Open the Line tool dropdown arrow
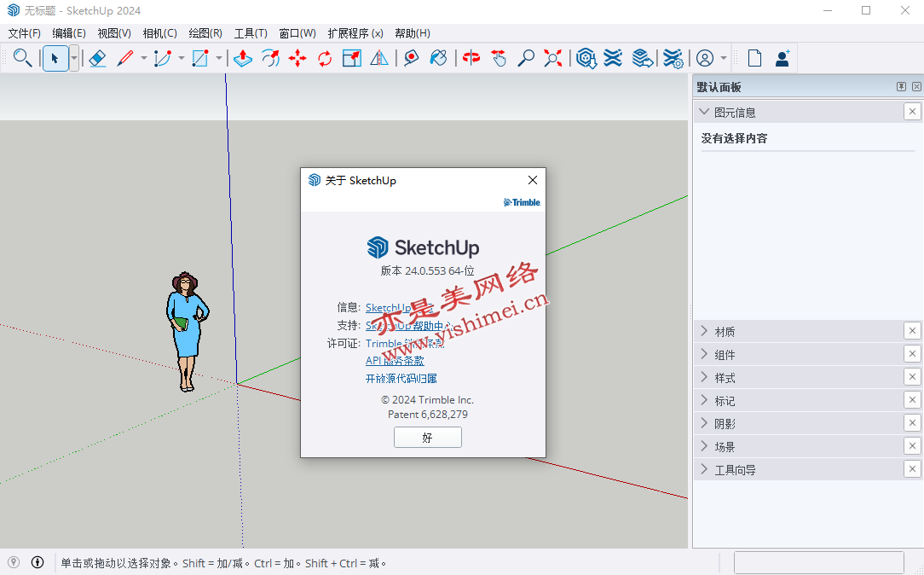Image resolution: width=924 pixels, height=575 pixels. pos(143,58)
